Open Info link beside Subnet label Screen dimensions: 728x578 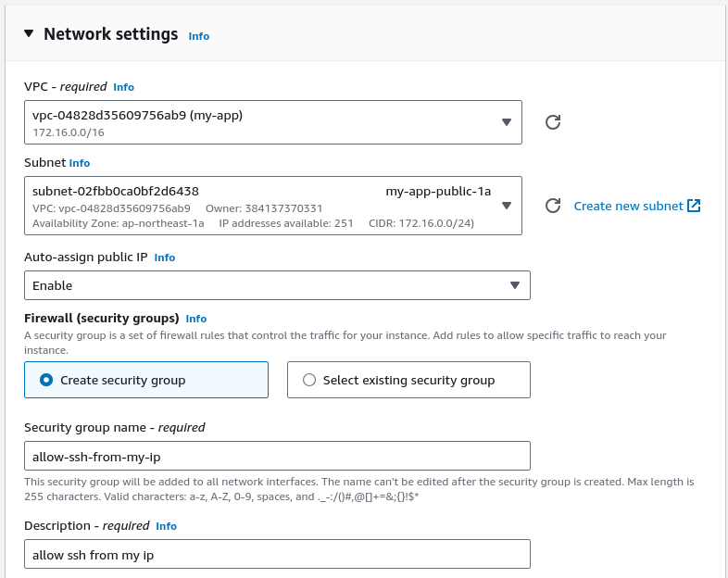80,163
